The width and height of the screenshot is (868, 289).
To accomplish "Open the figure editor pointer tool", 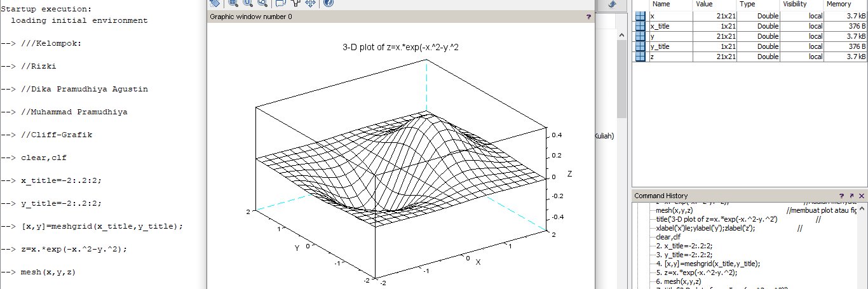I will 295,3.
